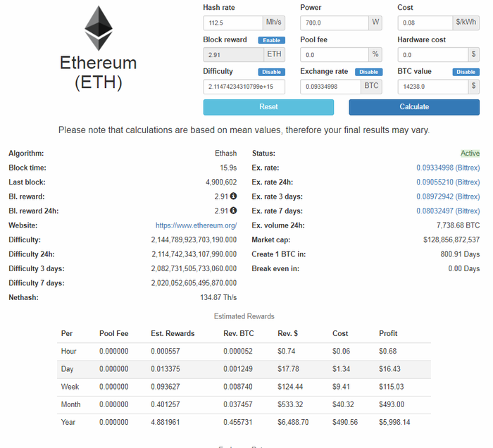
Task: Select Difficulty 7 days value
Action: (194, 283)
